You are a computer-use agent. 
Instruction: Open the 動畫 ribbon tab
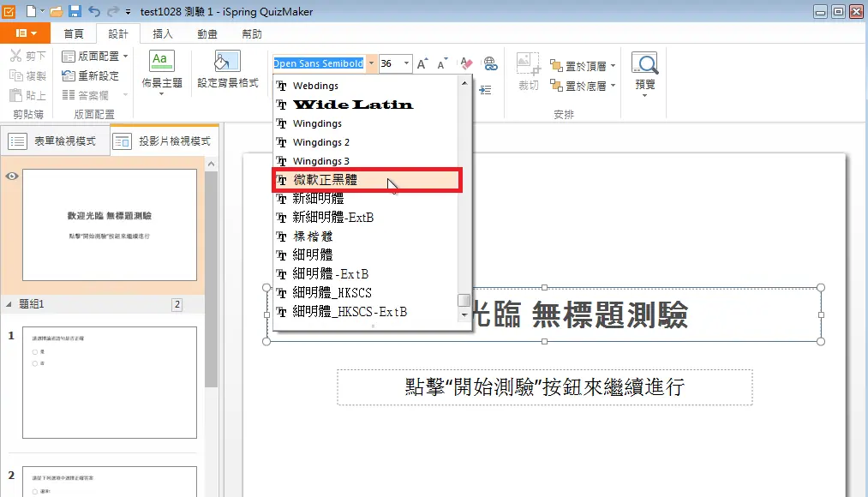click(x=207, y=34)
